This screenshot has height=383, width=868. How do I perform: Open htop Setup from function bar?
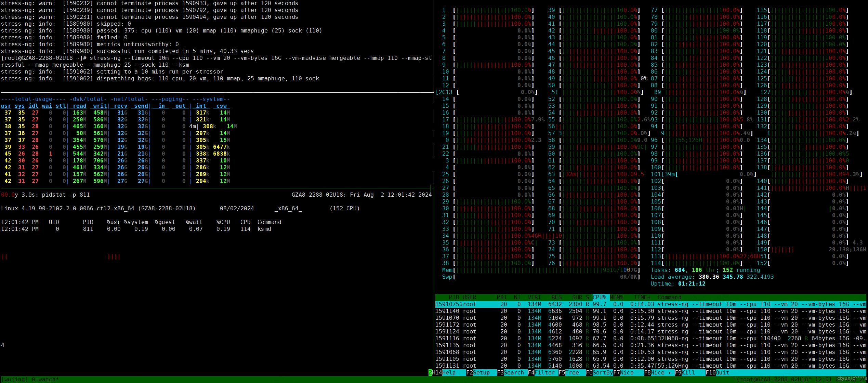[x=481, y=373]
